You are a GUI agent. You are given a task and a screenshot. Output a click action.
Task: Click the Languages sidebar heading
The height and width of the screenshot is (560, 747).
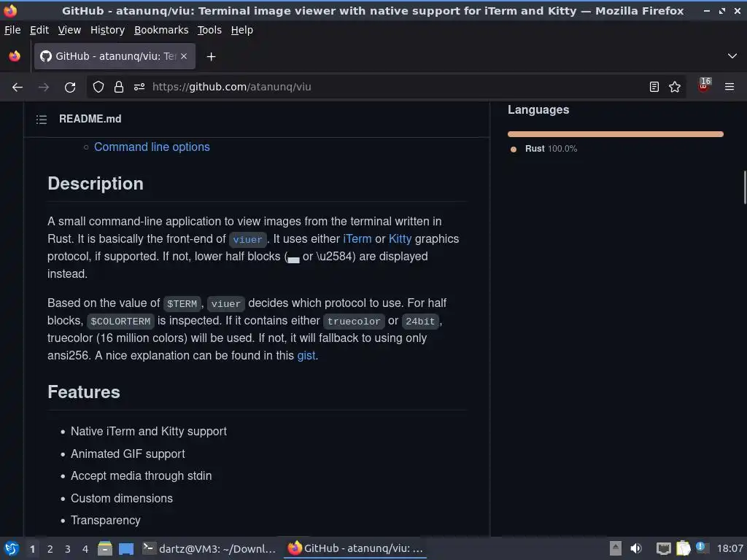point(538,110)
